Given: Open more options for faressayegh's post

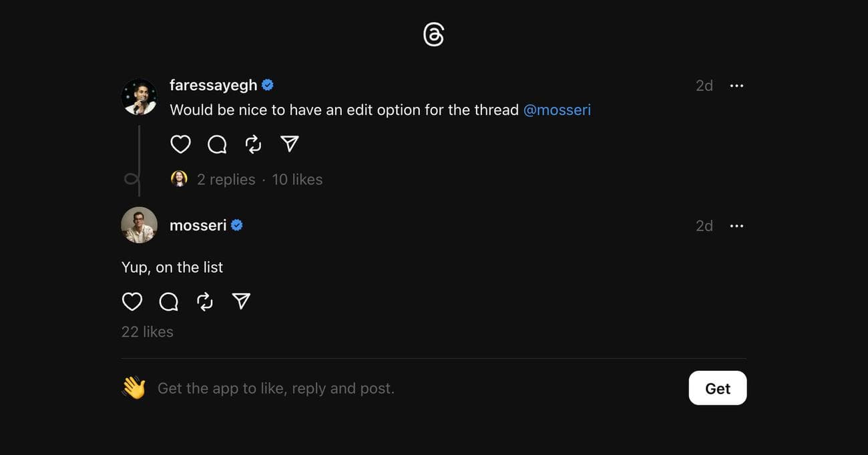Looking at the screenshot, I should (x=736, y=86).
